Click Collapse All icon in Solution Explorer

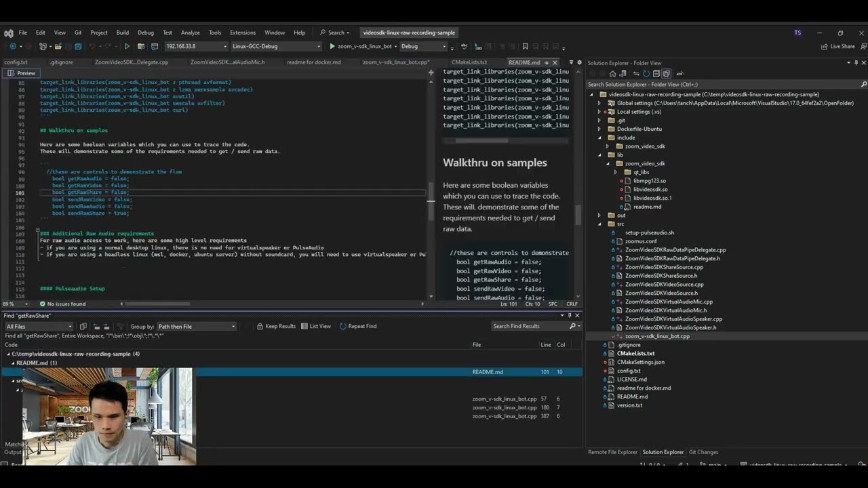click(656, 74)
